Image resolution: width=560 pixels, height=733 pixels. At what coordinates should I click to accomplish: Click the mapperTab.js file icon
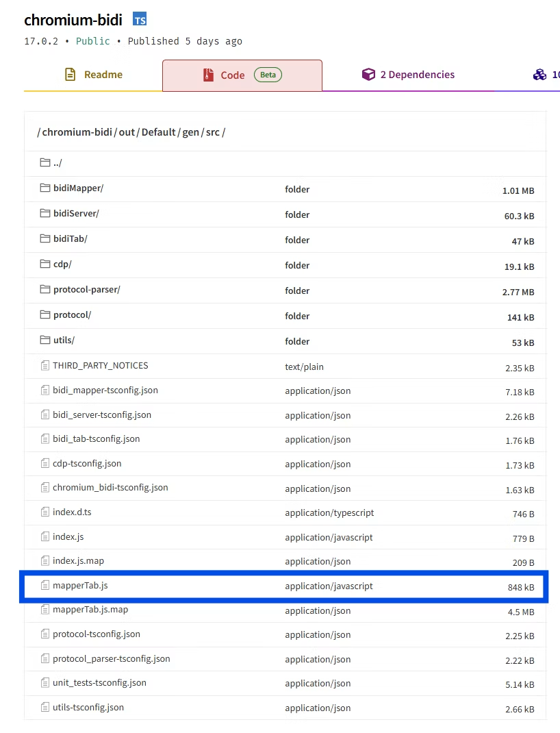pyautogui.click(x=44, y=585)
